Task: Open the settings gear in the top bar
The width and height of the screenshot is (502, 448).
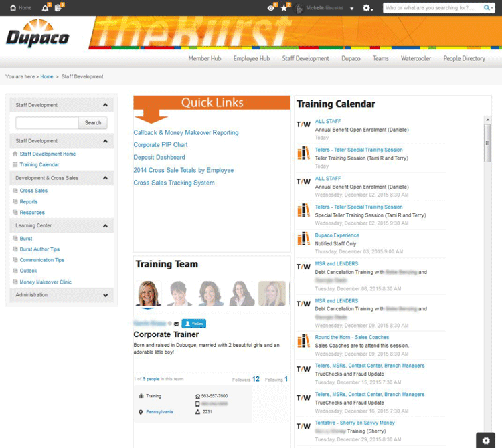Action: 367,8
